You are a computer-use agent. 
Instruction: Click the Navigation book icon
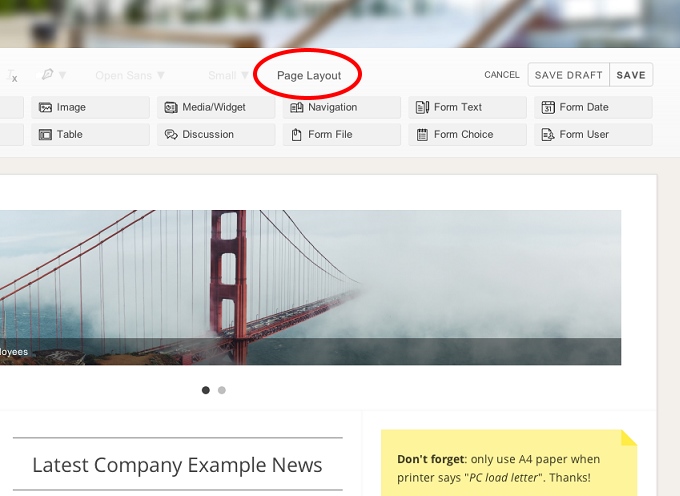(x=297, y=108)
